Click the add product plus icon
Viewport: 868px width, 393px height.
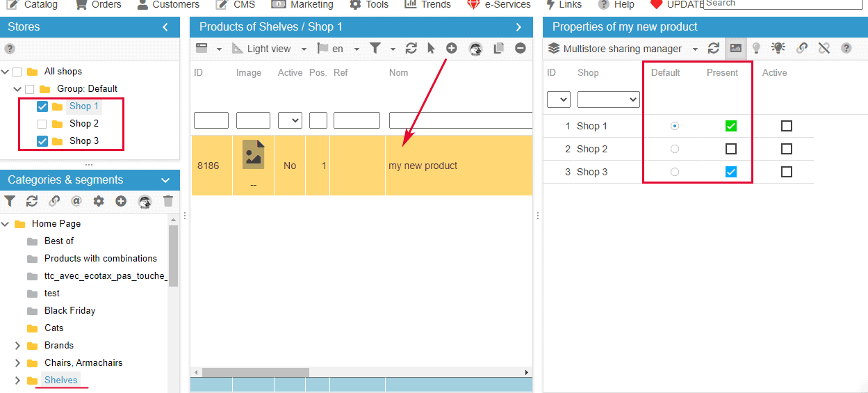(452, 49)
